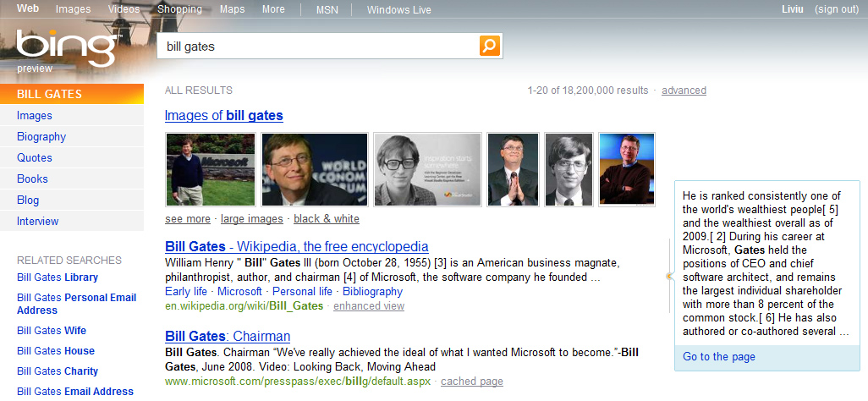Screen dimensions: 868x401
Task: Open related search Bill Gates Personal Email Address
Action: (76, 304)
